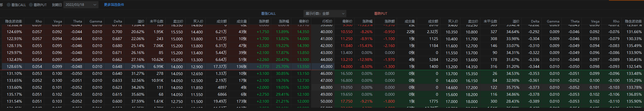
Task: Click change amount +1.750
Action: [263, 32]
